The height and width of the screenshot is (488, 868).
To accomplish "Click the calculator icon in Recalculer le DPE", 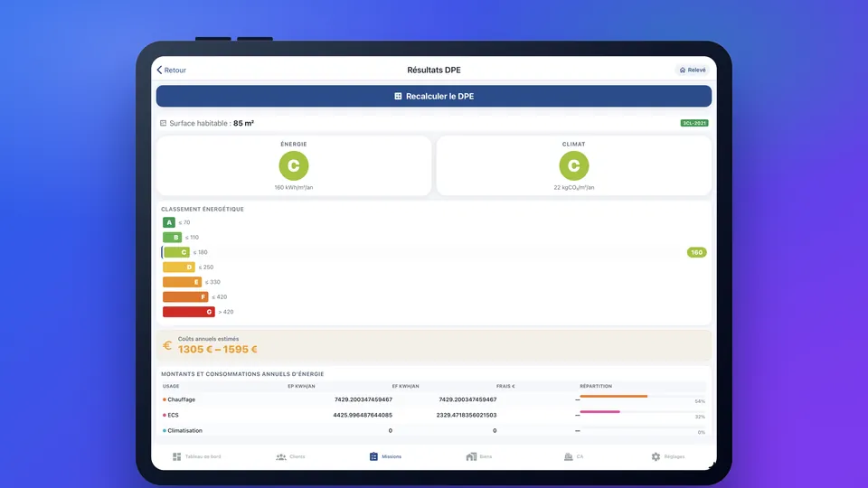I will click(x=398, y=97).
